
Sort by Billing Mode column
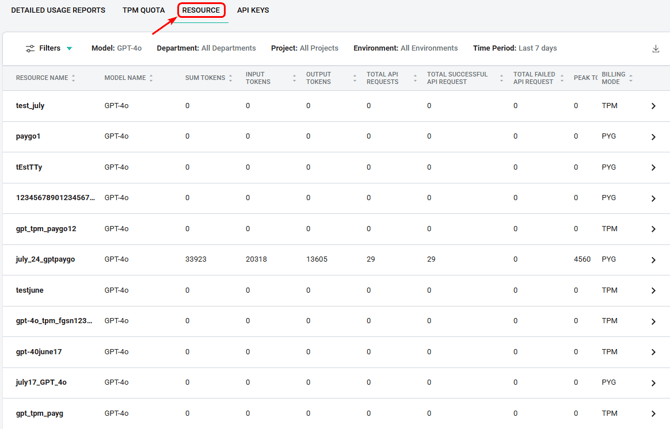[631, 78]
